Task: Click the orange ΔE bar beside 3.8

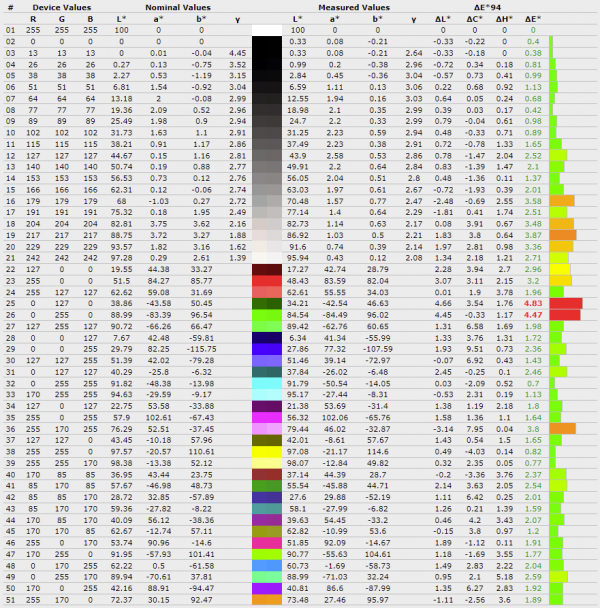Action: pos(562,429)
